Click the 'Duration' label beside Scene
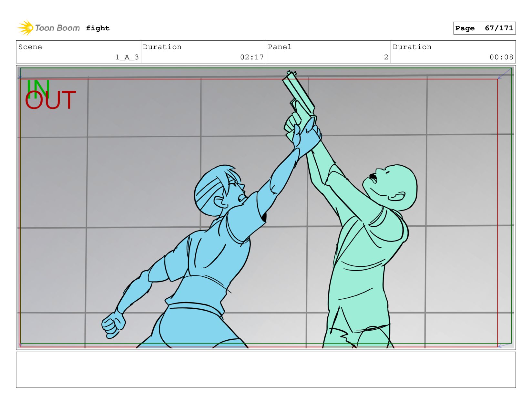Viewport: 532px width, 412px height. (x=162, y=47)
